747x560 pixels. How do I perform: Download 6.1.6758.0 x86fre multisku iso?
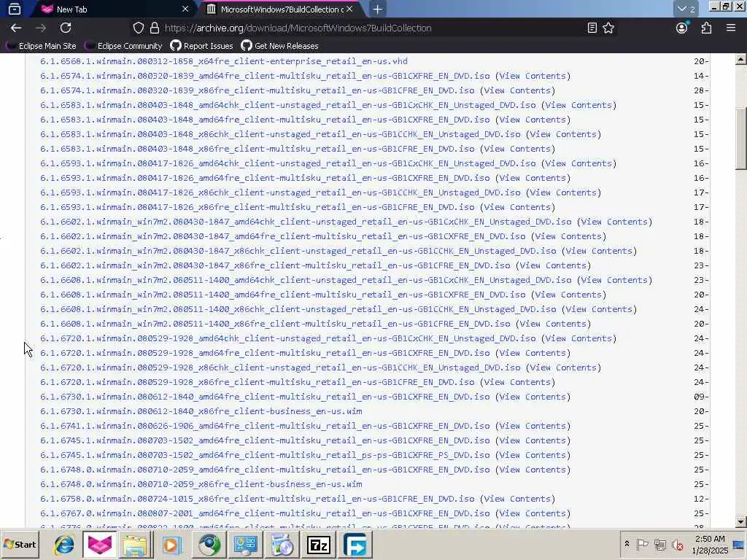[258, 499]
